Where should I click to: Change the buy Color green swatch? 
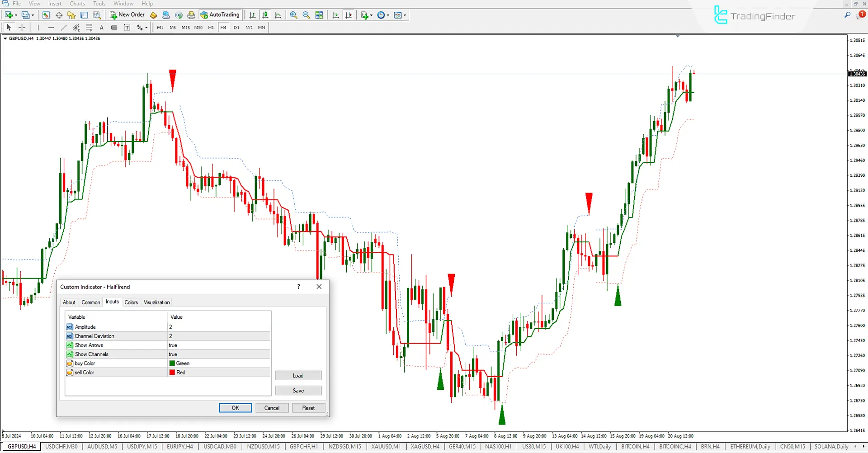pyautogui.click(x=172, y=363)
